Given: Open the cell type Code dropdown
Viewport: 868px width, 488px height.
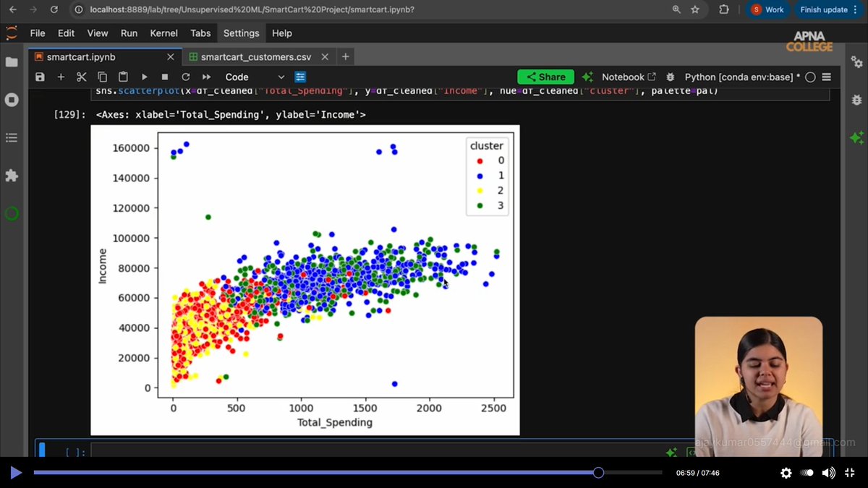Looking at the screenshot, I should [255, 77].
